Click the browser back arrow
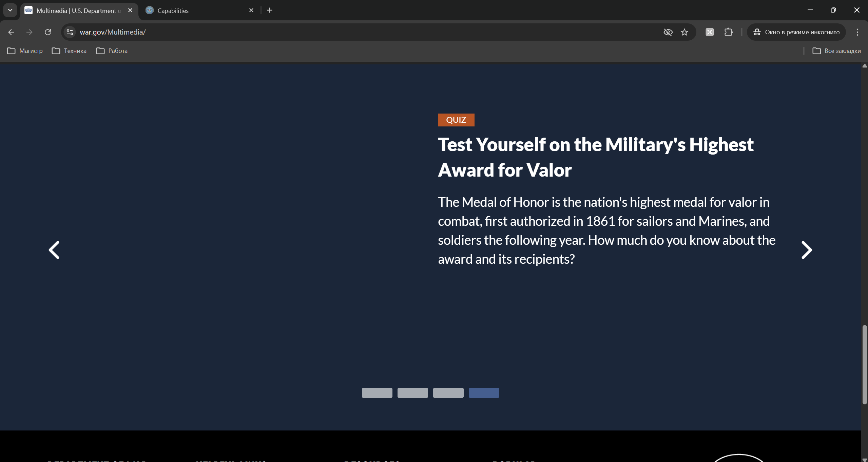Viewport: 868px width, 462px height. [11, 32]
